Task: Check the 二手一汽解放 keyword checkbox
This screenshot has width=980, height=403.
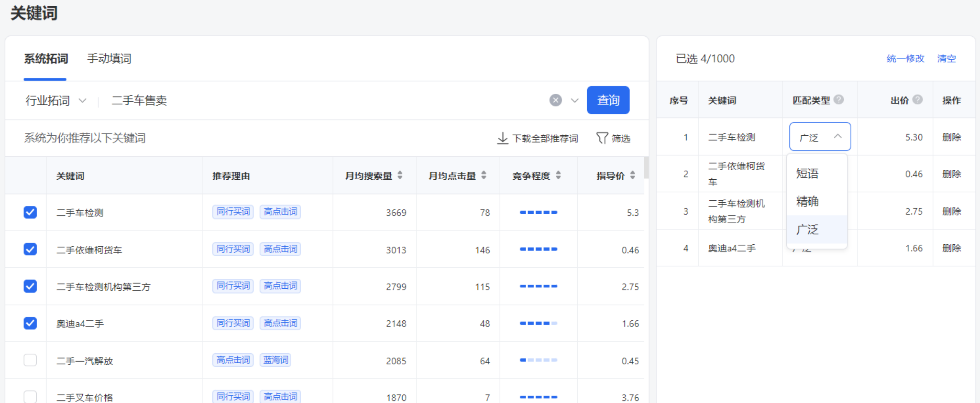Action: pyautogui.click(x=30, y=360)
